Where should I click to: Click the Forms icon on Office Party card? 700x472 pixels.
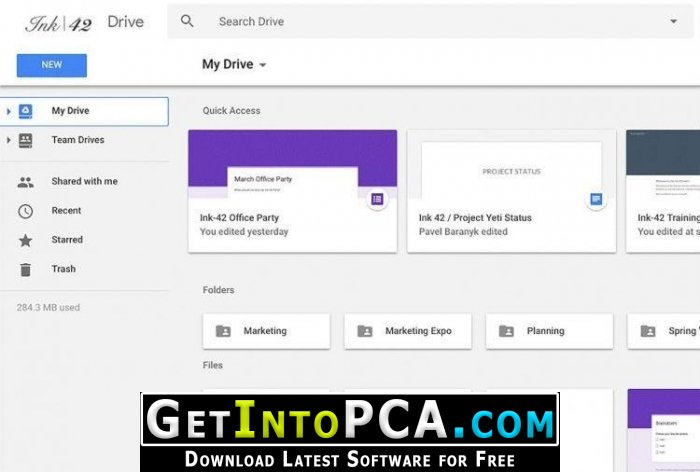click(377, 199)
